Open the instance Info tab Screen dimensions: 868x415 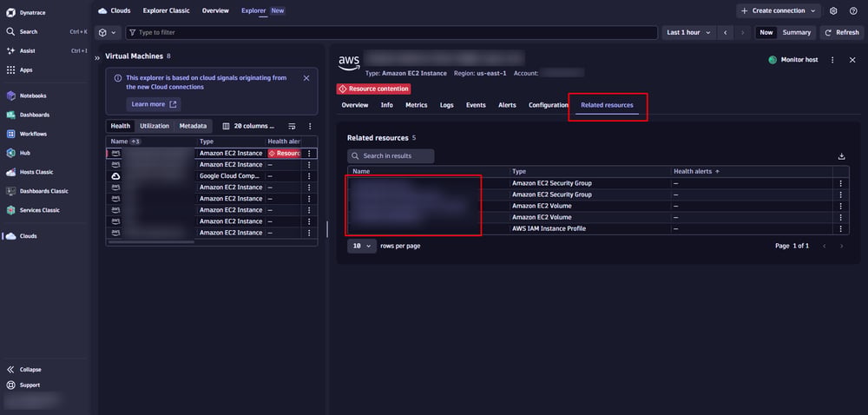(387, 105)
